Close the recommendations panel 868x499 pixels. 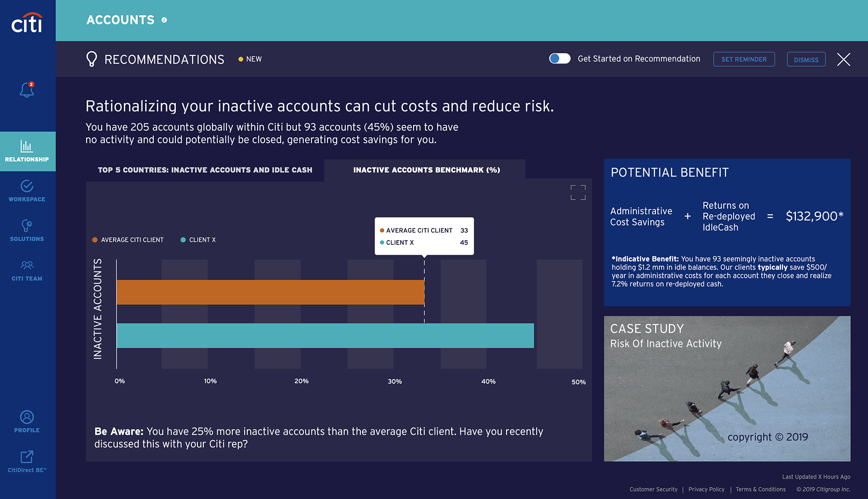[x=843, y=59]
